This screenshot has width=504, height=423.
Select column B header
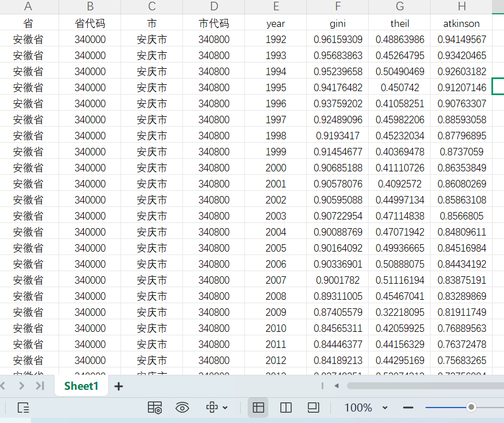90,7
